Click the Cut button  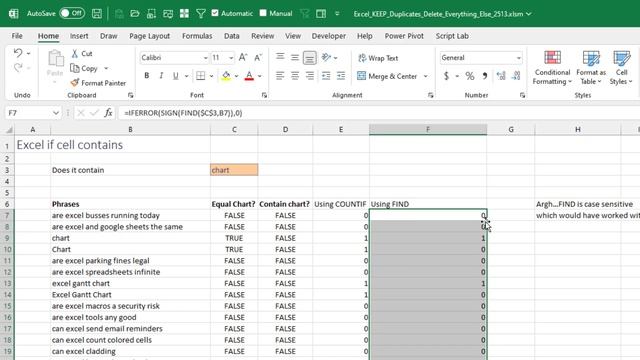(x=82, y=53)
